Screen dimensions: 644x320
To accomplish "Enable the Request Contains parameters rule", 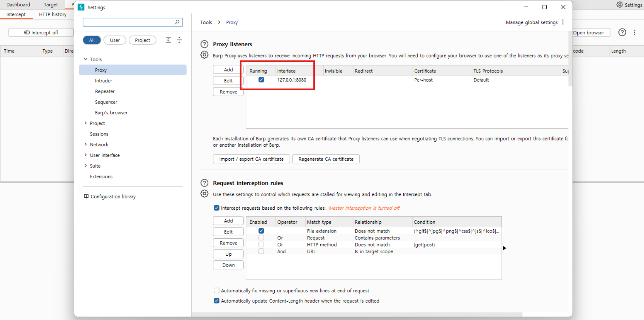I will point(261,238).
